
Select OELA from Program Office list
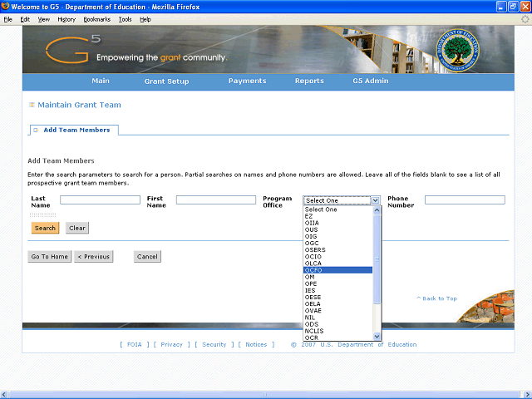(x=338, y=304)
